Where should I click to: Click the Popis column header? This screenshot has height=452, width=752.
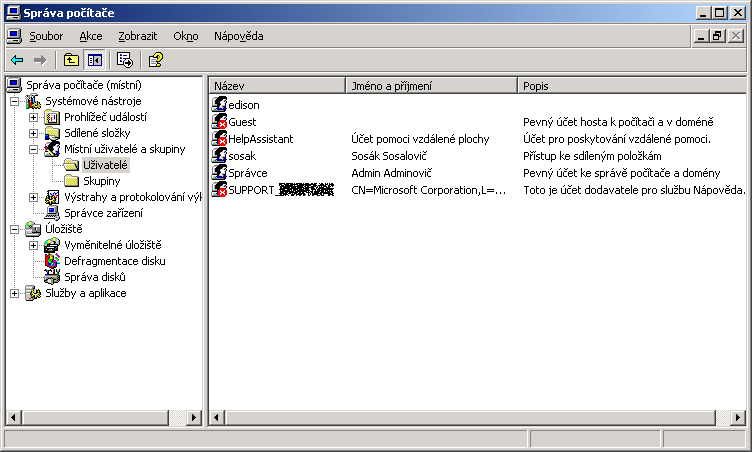pyautogui.click(x=631, y=85)
